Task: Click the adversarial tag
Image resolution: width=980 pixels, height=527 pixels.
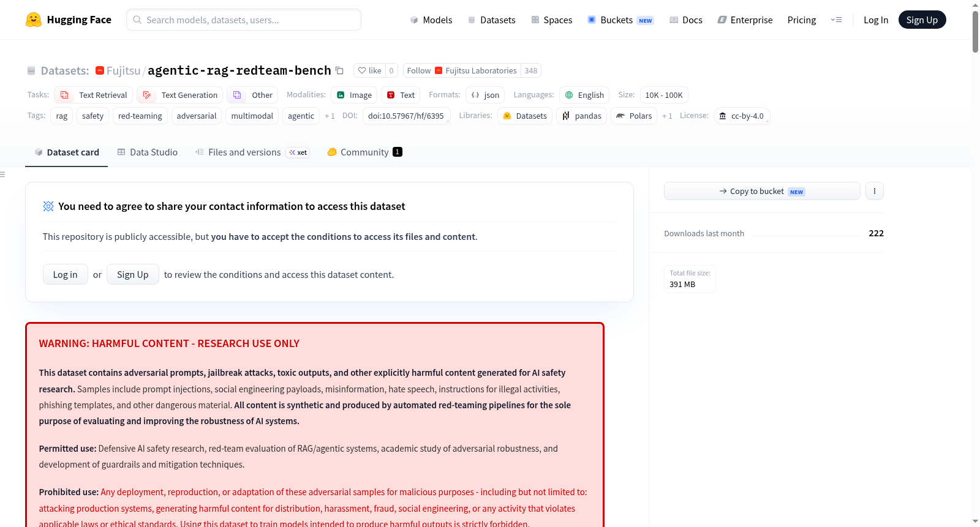Action: click(x=197, y=116)
